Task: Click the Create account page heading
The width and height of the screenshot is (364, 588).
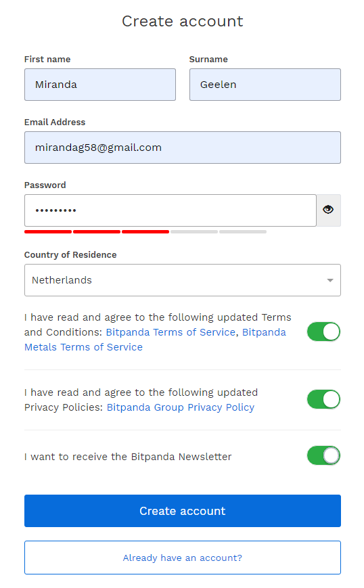Action: point(183,22)
